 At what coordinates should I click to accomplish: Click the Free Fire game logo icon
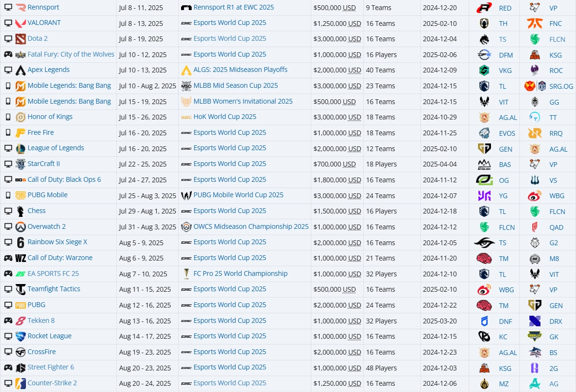pyautogui.click(x=21, y=133)
